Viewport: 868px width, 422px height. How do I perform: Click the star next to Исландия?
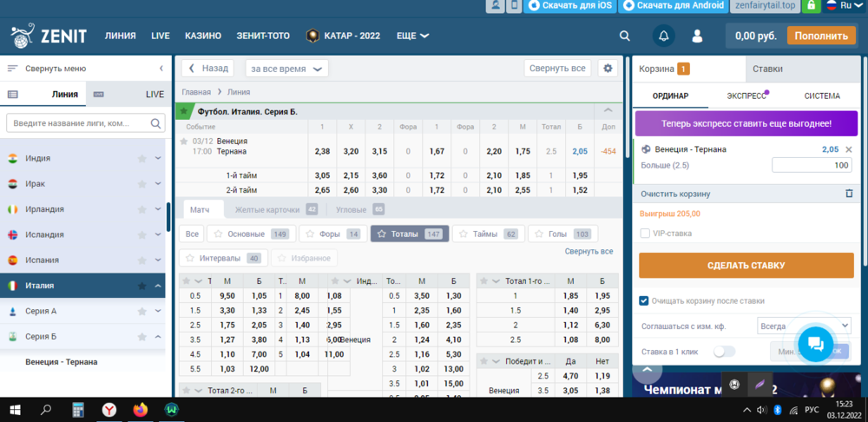pyautogui.click(x=141, y=234)
